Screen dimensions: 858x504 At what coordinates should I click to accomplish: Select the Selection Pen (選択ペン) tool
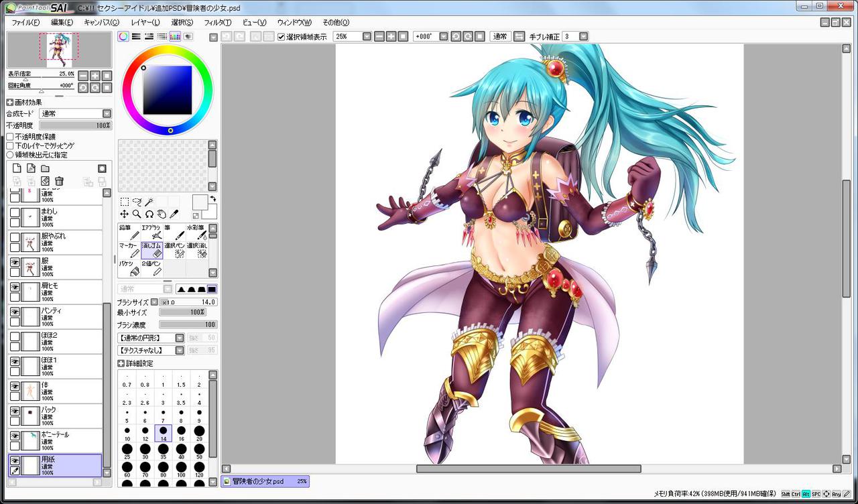(174, 250)
